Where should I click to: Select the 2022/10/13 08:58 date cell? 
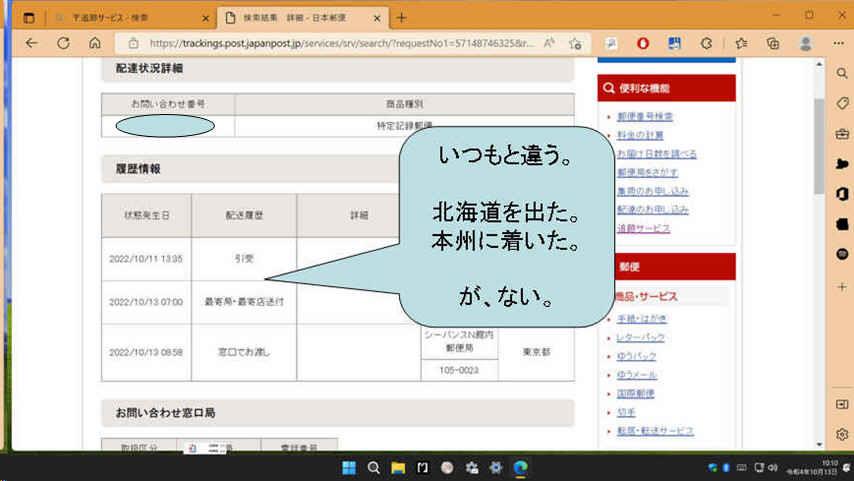coord(146,352)
